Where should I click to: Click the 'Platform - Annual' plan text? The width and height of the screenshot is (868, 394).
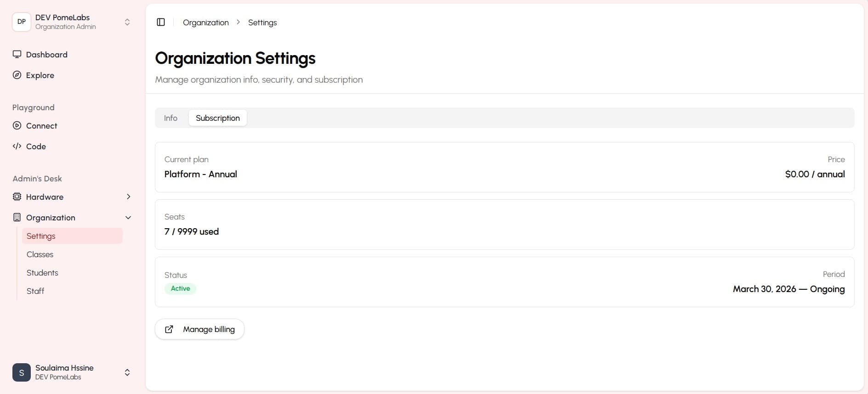click(x=201, y=174)
